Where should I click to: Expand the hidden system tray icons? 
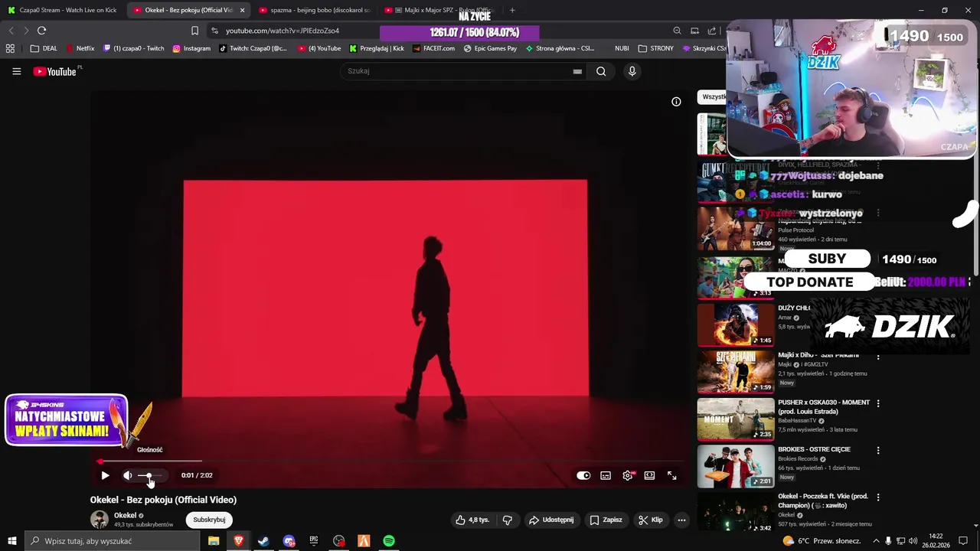click(876, 541)
